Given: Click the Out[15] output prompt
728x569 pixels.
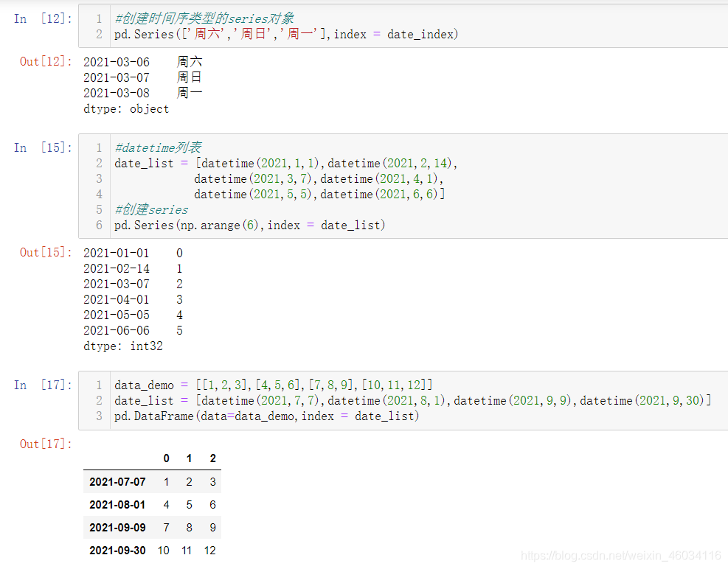Looking at the screenshot, I should tap(46, 253).
